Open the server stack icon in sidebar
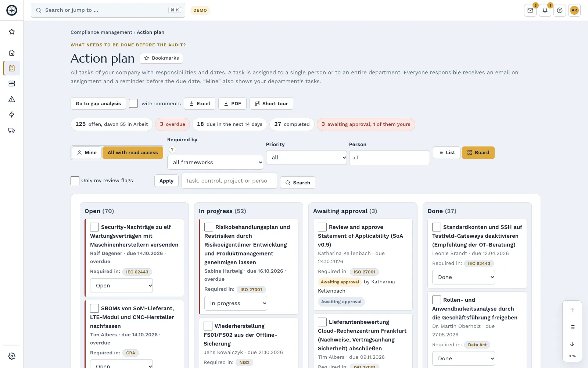588x368 pixels. coord(12,84)
